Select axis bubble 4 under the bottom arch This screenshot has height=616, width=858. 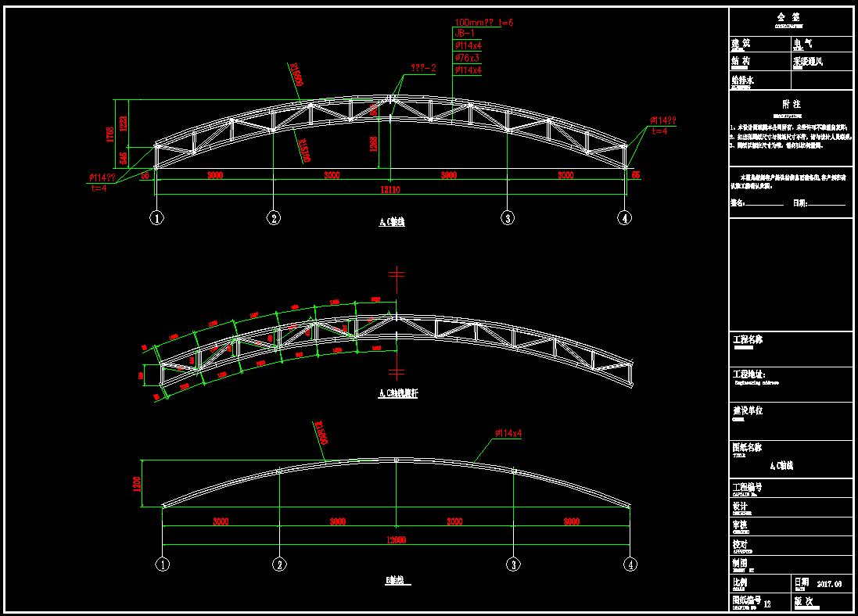pyautogui.click(x=630, y=564)
